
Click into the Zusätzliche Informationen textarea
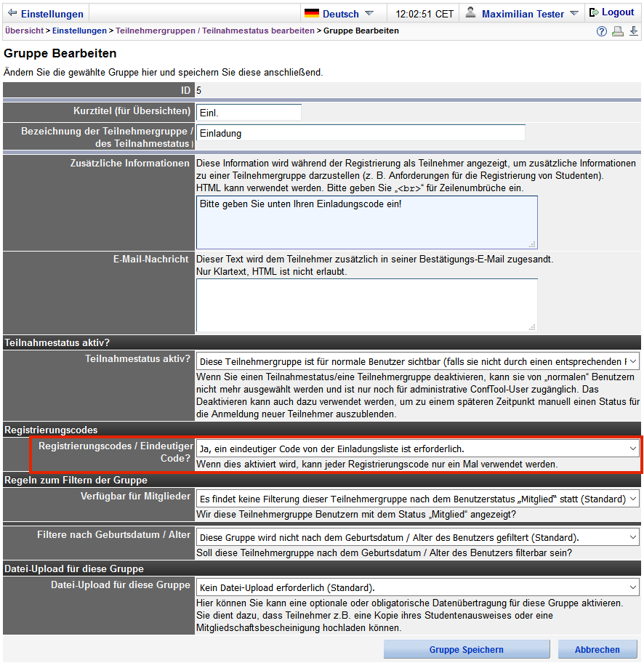[x=367, y=222]
